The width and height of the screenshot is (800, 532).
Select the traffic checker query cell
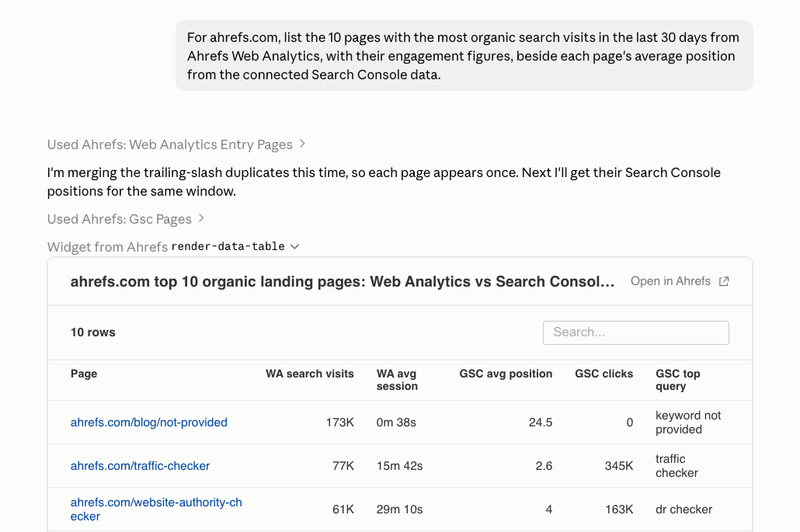677,466
